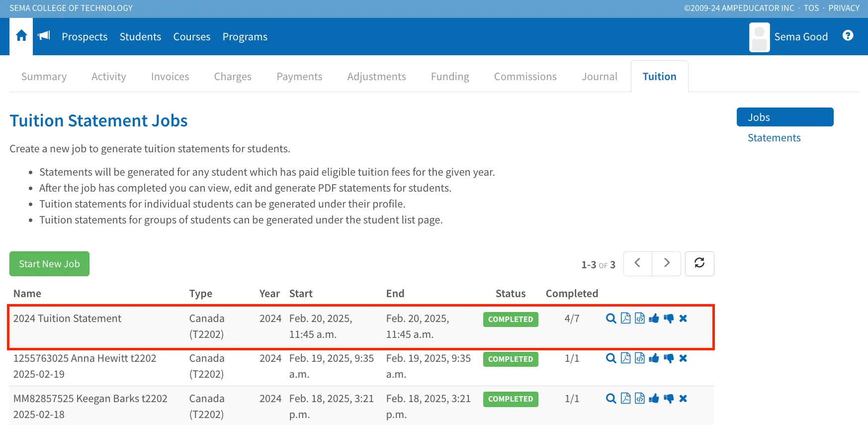Image resolution: width=868 pixels, height=425 pixels.
Task: Switch to the Payments tab
Action: pyautogui.click(x=299, y=77)
